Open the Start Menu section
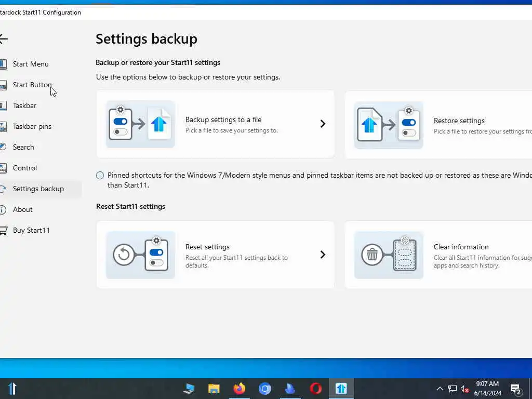 pyautogui.click(x=31, y=64)
